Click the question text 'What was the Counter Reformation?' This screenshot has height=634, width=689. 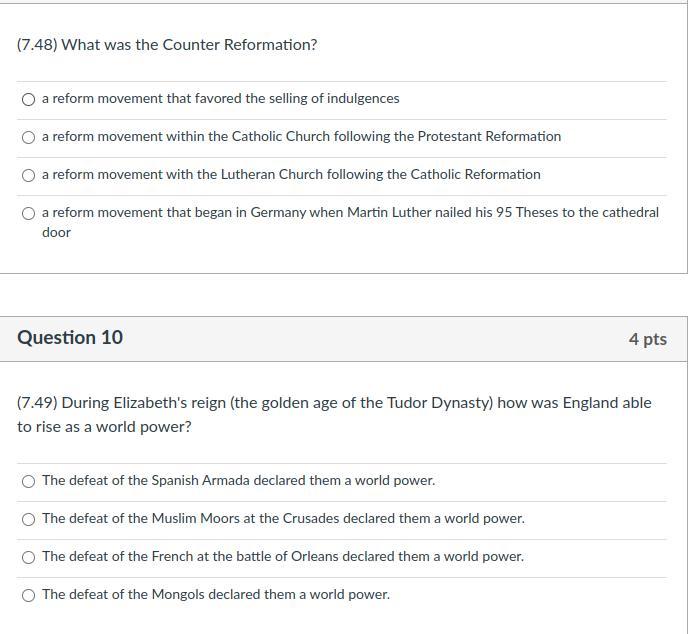click(167, 45)
